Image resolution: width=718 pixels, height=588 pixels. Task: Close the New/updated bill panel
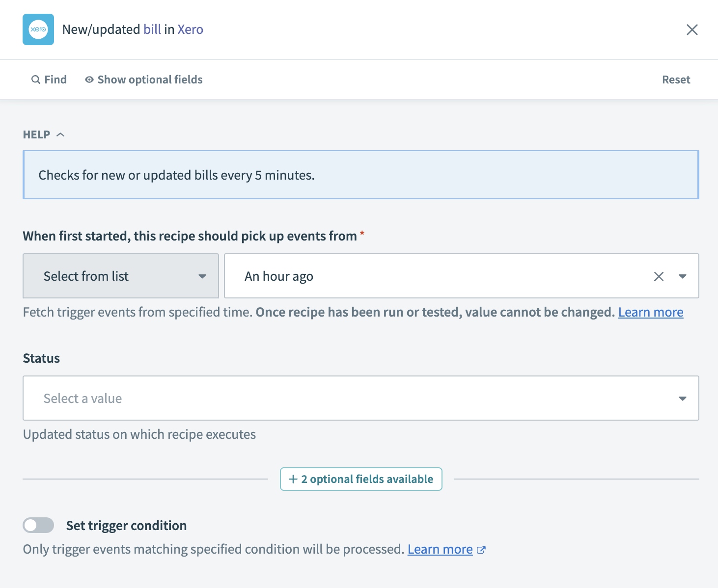(x=692, y=30)
